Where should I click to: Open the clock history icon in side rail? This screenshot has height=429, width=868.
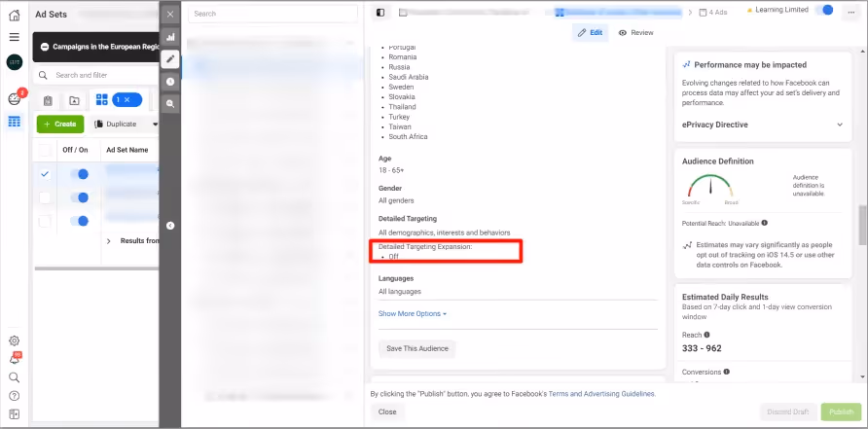coord(170,82)
